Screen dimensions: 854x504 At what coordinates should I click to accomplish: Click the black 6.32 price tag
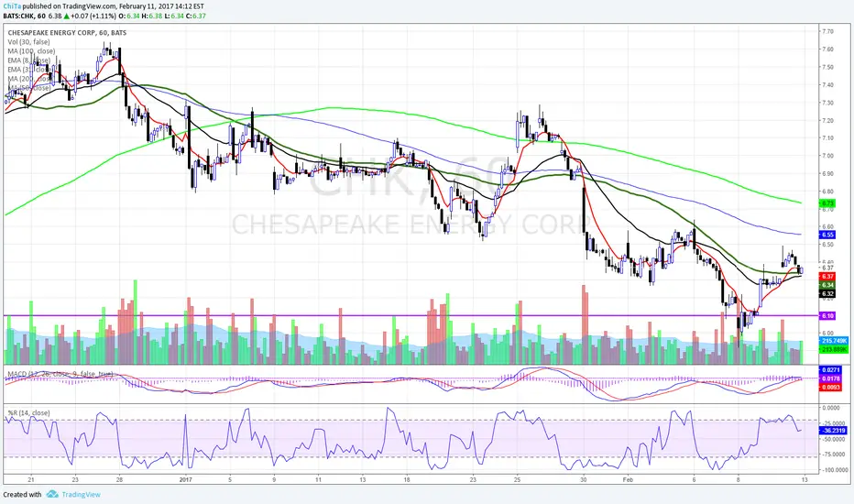coord(827,294)
